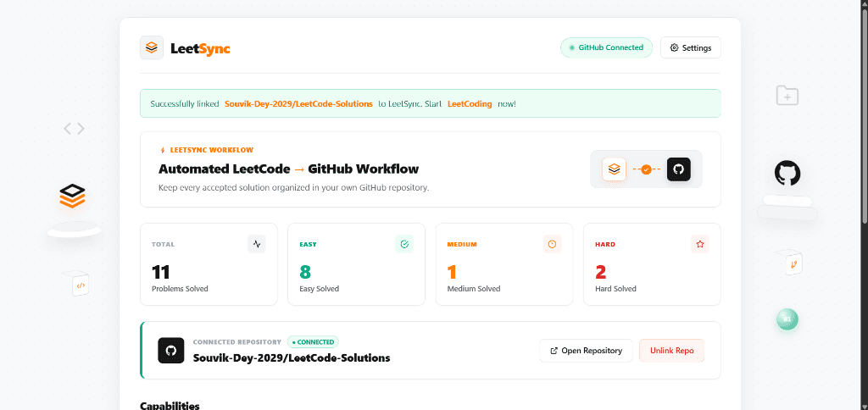The width and height of the screenshot is (868, 410).
Task: Click the orange clock icon on Medium card
Action: 552,243
